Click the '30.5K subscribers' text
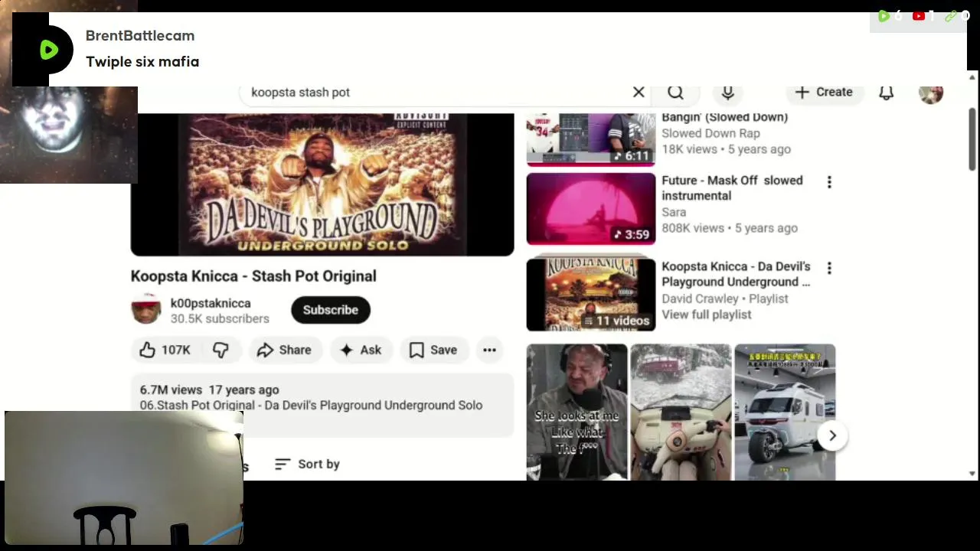Screen dimensions: 980x551 (220, 318)
